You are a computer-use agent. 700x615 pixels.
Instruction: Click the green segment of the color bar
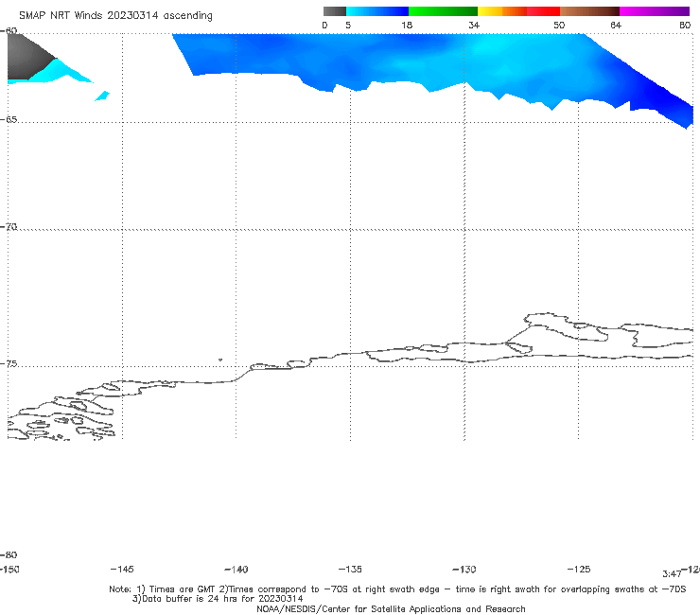(443, 11)
